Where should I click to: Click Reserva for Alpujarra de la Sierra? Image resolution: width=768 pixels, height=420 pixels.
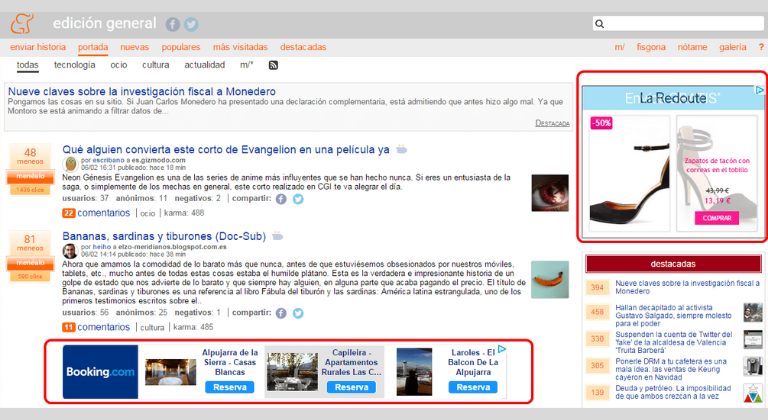230,387
